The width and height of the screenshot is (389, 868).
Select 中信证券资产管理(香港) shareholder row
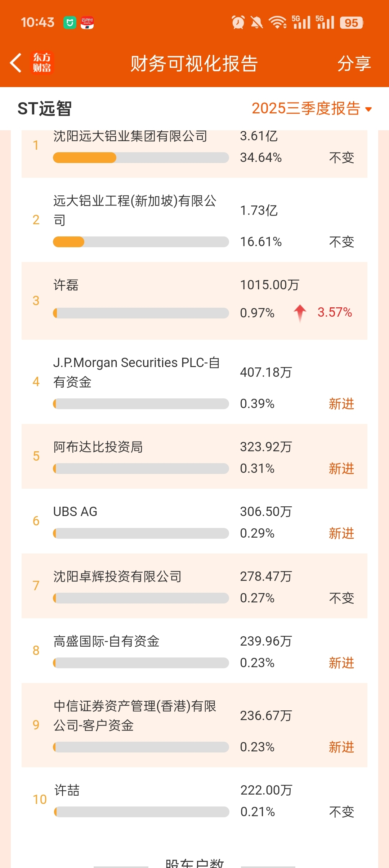(x=135, y=716)
